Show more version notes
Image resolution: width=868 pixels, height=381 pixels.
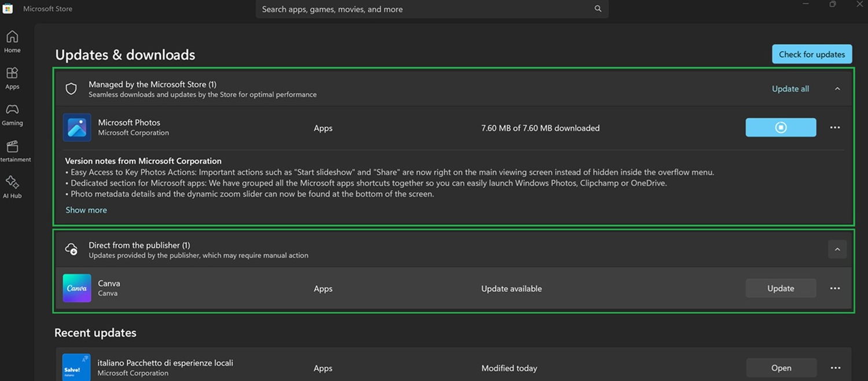click(86, 209)
